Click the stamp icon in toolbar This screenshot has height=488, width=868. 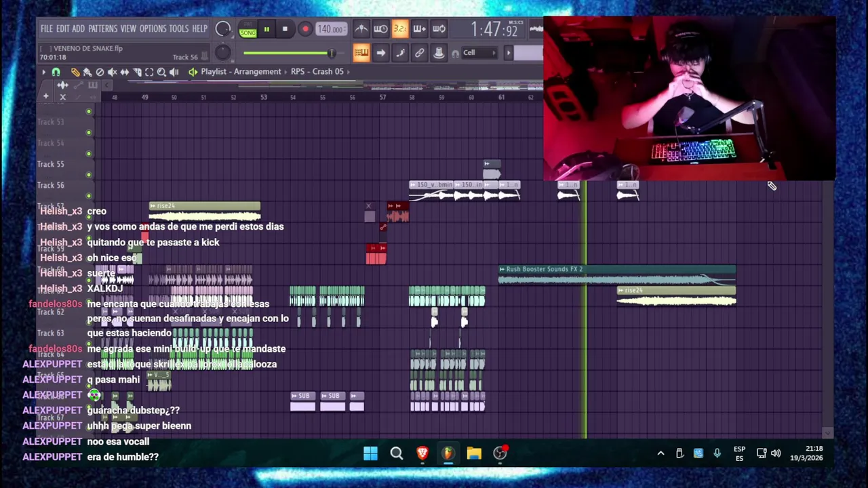[439, 53]
